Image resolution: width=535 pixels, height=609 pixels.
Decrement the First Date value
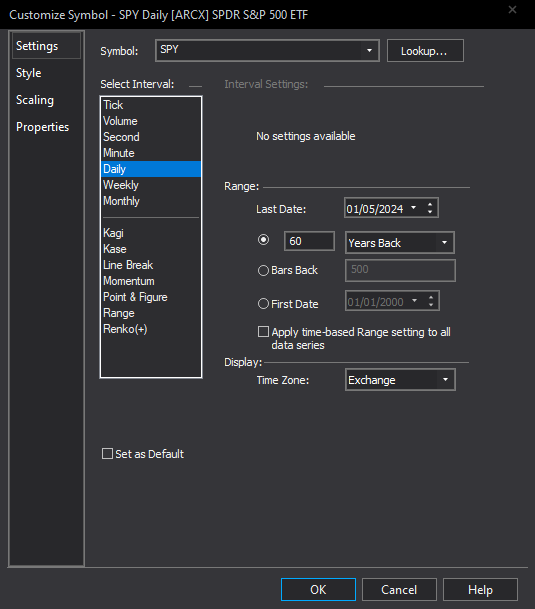pos(431,305)
